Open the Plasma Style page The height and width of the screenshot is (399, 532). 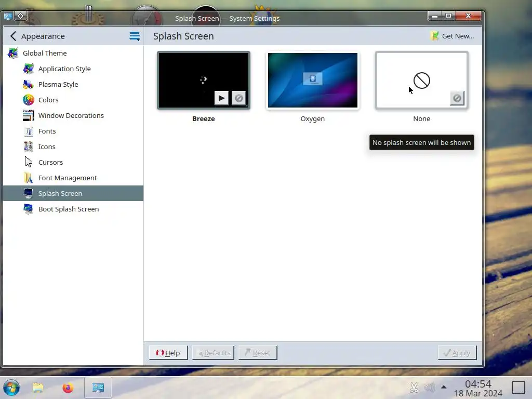tap(73, 85)
